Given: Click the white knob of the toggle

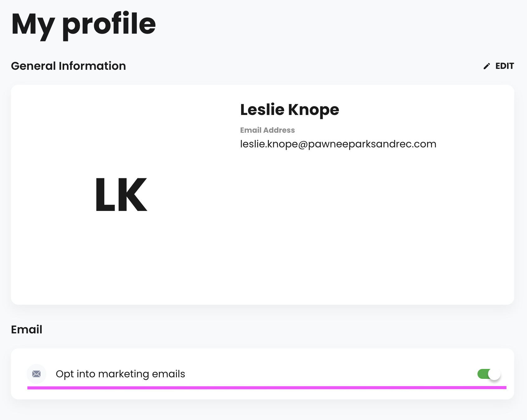Looking at the screenshot, I should [x=494, y=374].
